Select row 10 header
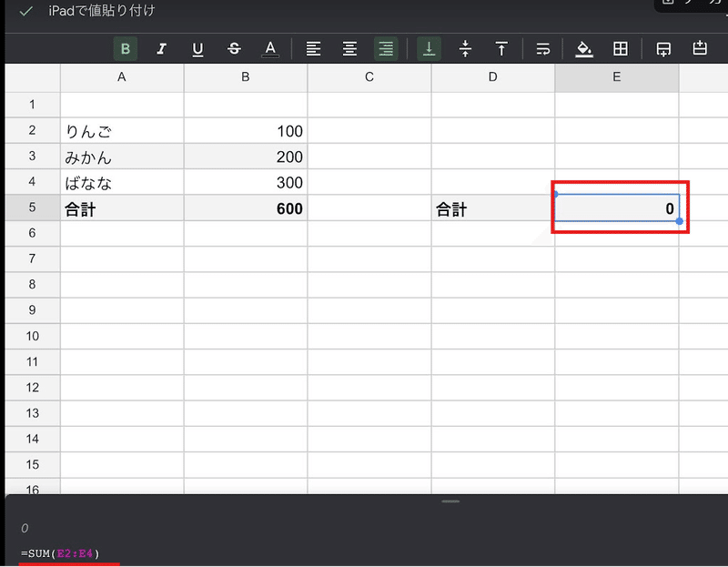728x567 pixels. 32,336
